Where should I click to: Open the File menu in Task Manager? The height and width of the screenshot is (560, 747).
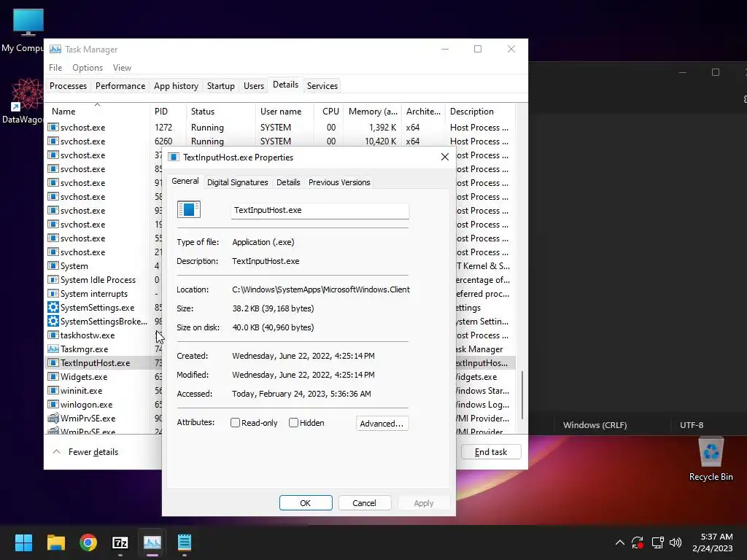(x=55, y=68)
